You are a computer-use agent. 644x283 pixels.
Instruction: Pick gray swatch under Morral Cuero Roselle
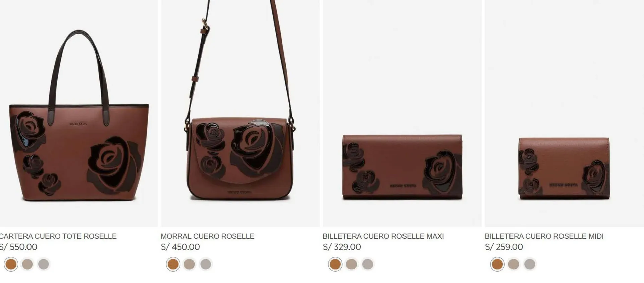coord(206,264)
